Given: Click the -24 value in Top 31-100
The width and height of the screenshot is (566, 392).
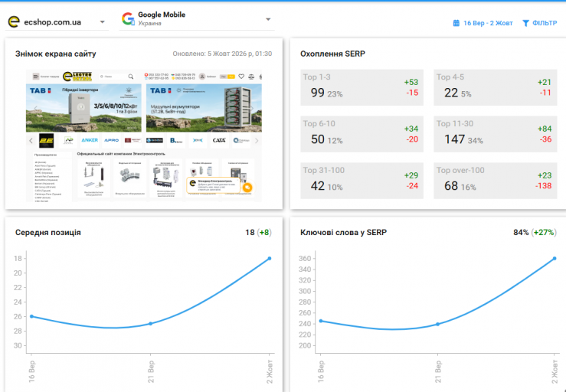Looking at the screenshot, I should click(412, 186).
